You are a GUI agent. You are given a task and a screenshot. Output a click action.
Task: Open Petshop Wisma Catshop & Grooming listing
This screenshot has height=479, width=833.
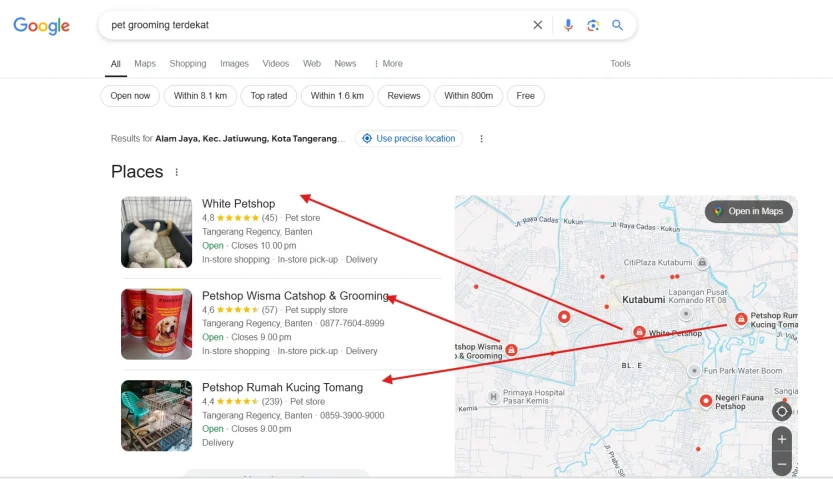(x=295, y=296)
